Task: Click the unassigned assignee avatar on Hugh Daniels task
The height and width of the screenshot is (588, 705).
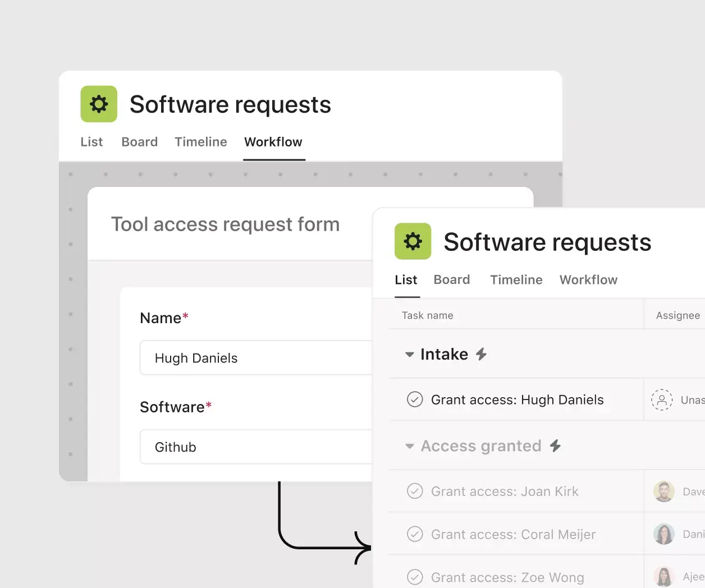Action: (662, 399)
